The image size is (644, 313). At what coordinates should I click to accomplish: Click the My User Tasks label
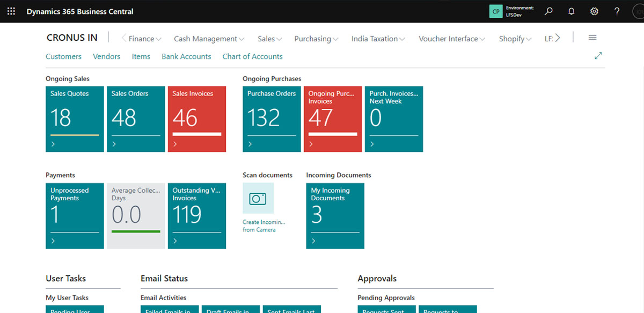[67, 298]
